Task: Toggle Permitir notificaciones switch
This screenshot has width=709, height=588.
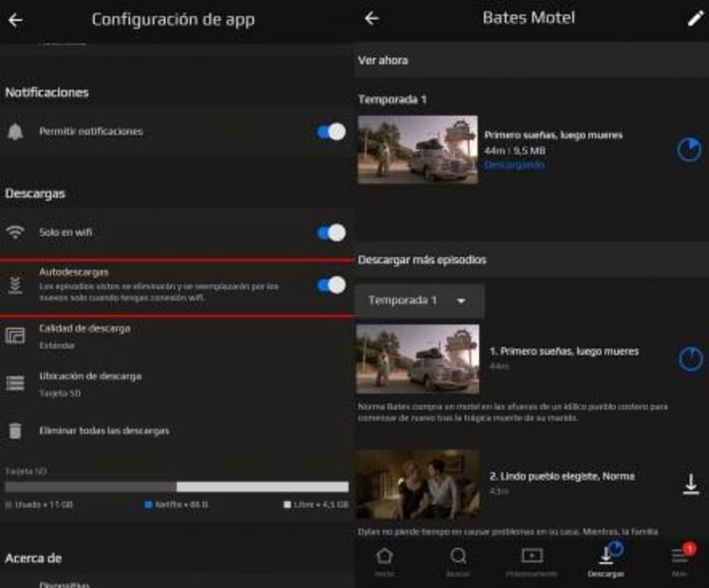Action: [x=331, y=132]
